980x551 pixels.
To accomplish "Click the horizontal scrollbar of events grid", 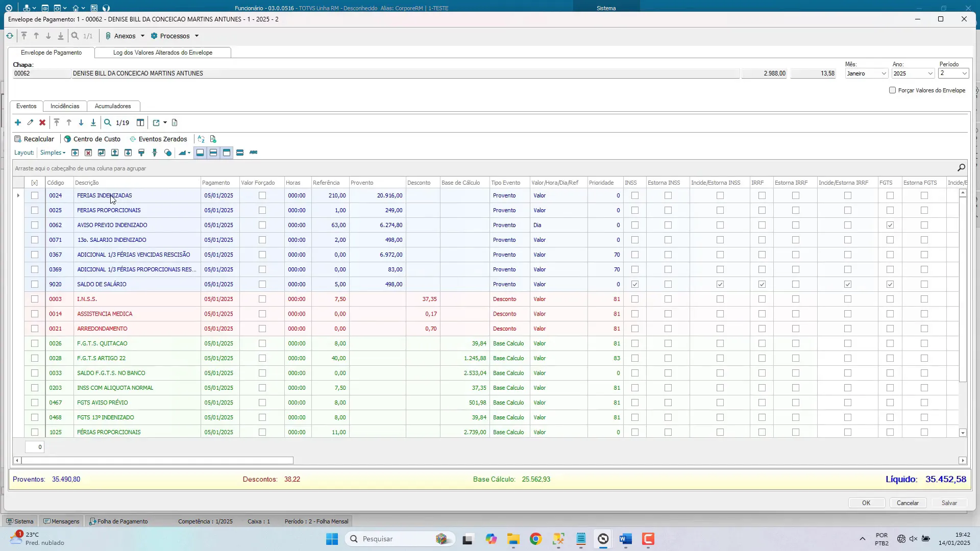I will coord(157,461).
